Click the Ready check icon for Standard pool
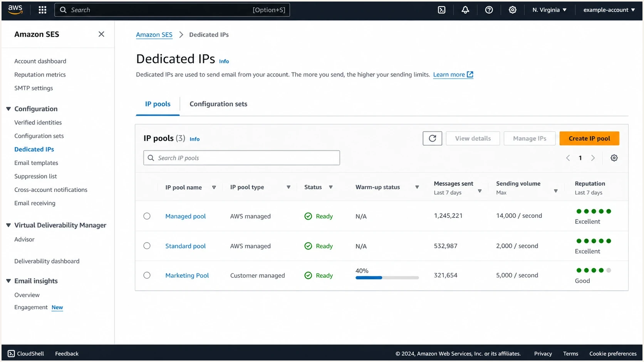 click(308, 246)
